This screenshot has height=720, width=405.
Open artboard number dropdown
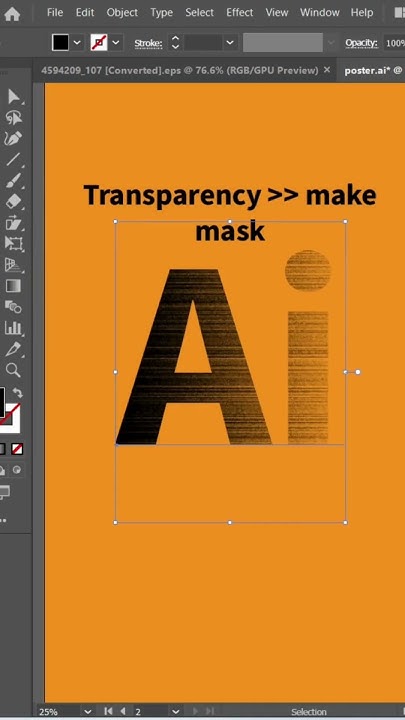pos(175,712)
